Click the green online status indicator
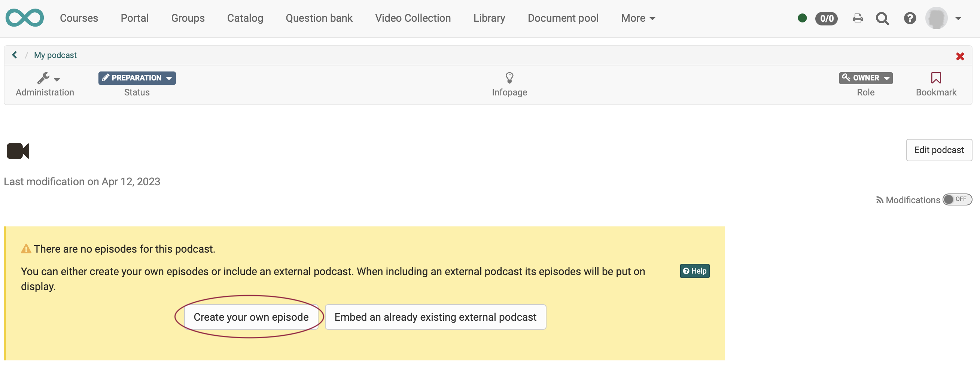Image resolution: width=980 pixels, height=372 pixels. point(802,18)
